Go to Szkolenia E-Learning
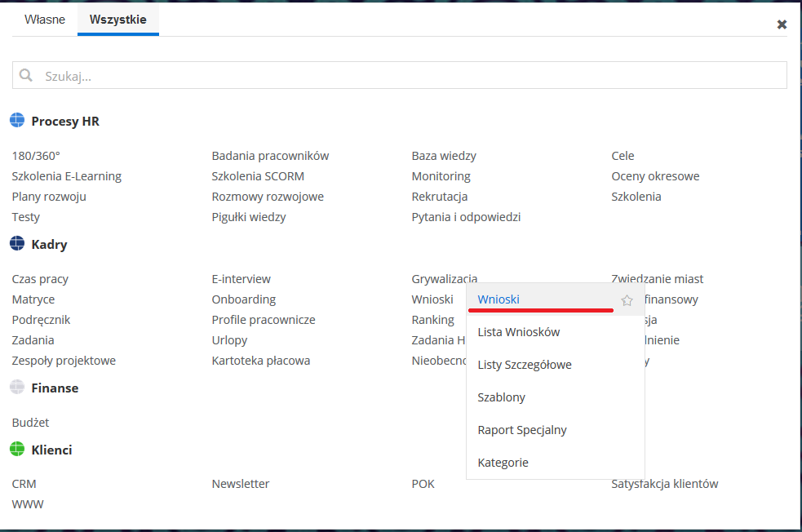802x532 pixels. [67, 176]
